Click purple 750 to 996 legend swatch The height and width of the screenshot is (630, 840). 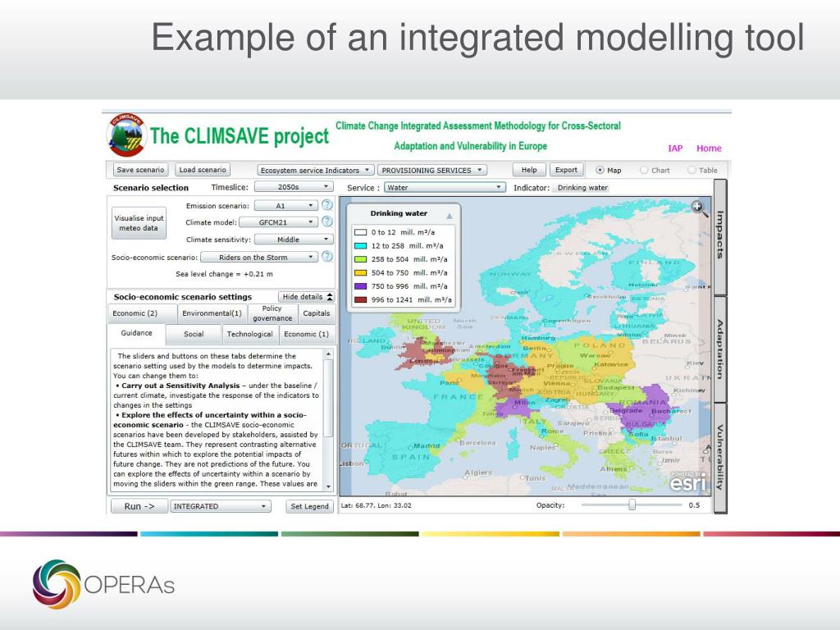361,286
